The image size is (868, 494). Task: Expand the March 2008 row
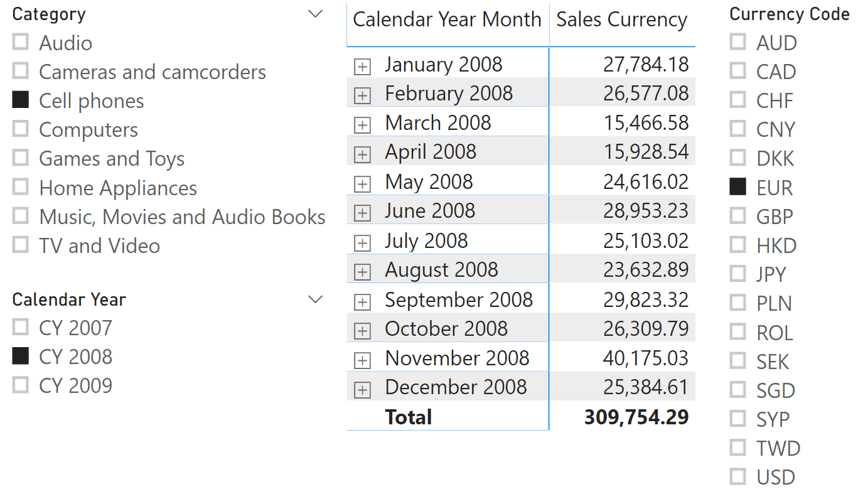[362, 125]
